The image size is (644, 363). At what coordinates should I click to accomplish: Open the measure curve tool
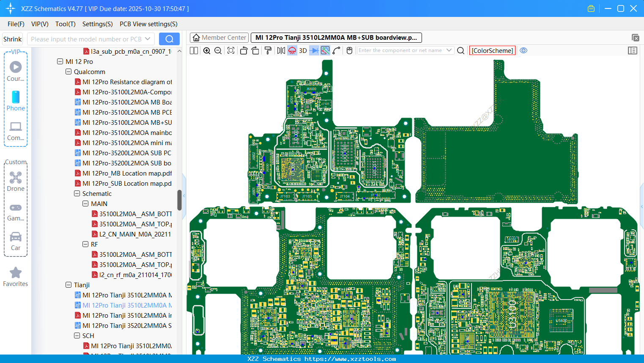335,50
